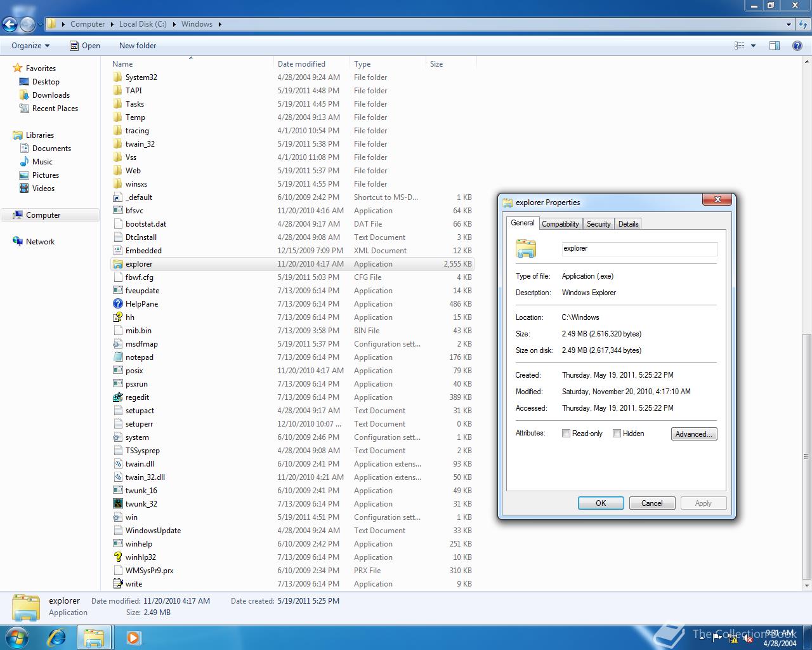Click Windows Explorer taskbar button
The width and height of the screenshot is (812, 650).
[94, 637]
